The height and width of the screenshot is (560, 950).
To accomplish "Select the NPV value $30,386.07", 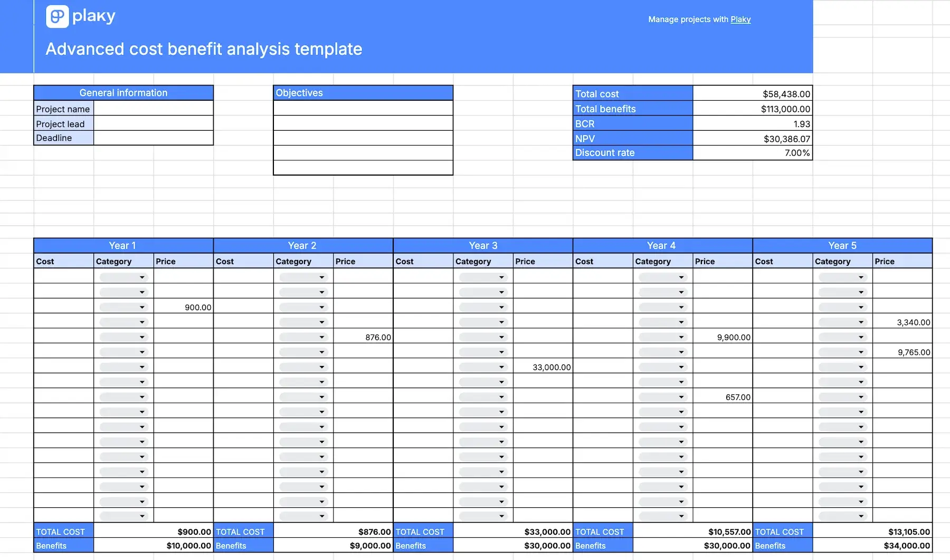I will tap(753, 138).
